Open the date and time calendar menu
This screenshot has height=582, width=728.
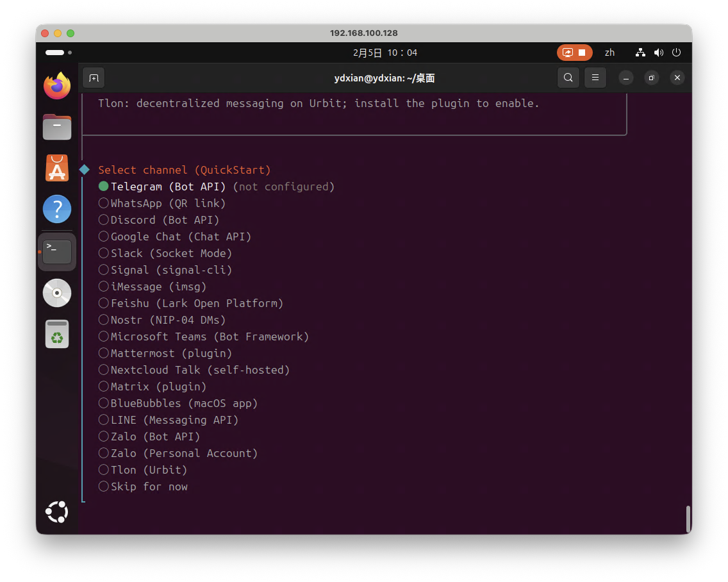tap(385, 53)
